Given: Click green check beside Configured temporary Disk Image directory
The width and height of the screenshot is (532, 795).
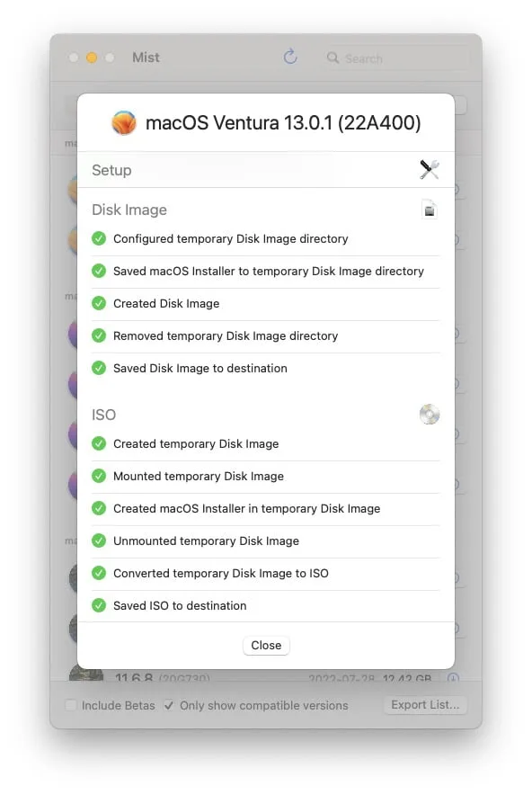Looking at the screenshot, I should pyautogui.click(x=99, y=238).
